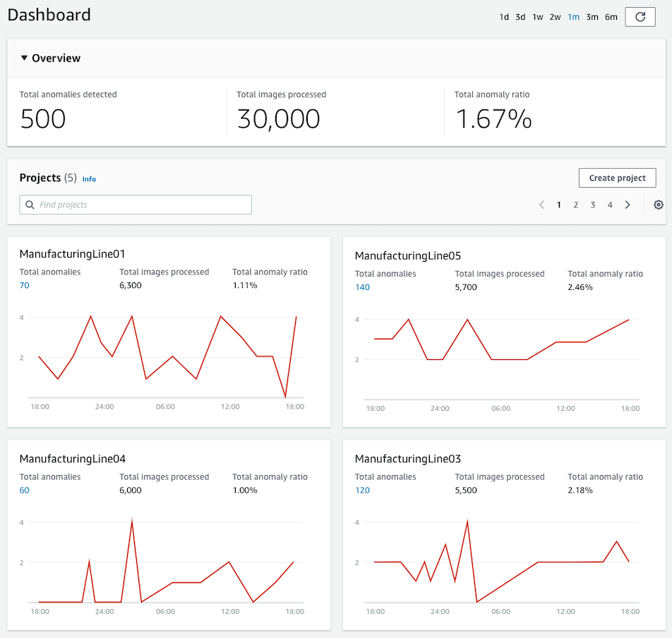This screenshot has width=672, height=638.
Task: Click the Total anomalies detected label
Action: [x=68, y=95]
